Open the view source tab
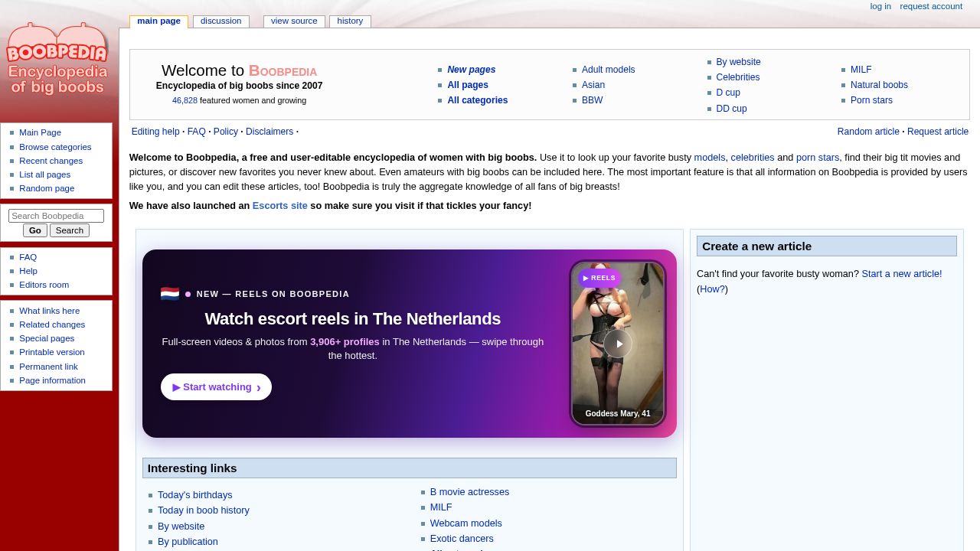The height and width of the screenshot is (551, 980). [x=294, y=21]
